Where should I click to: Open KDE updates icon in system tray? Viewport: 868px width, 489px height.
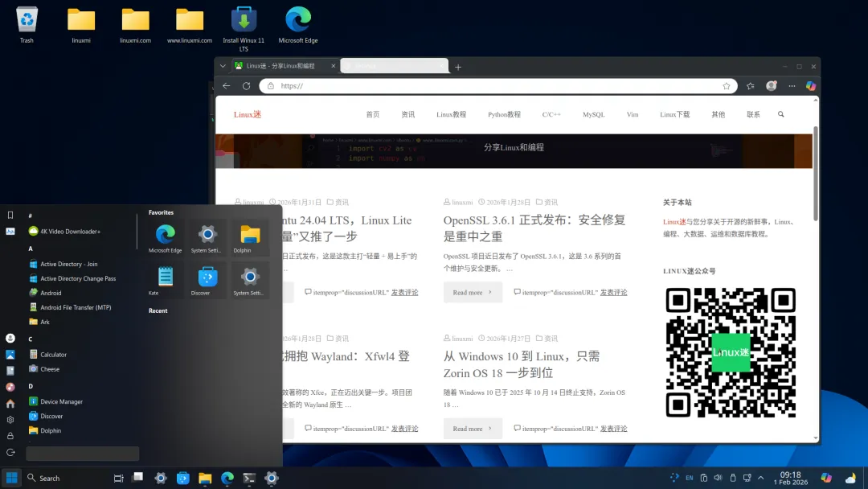tap(674, 478)
